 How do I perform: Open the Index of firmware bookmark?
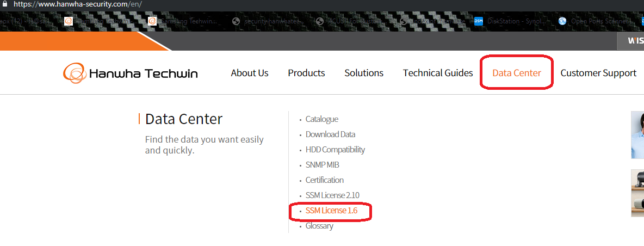[x=432, y=21]
